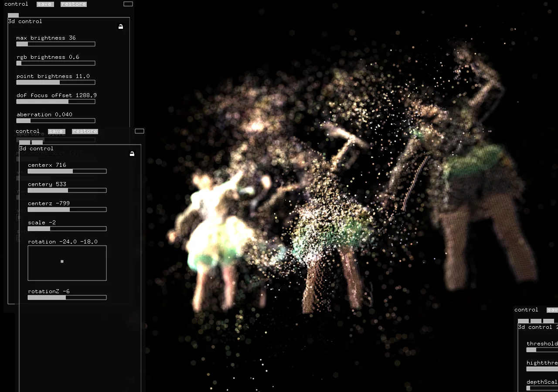
Task: Click the rectangle toggle beside the topmost restore button
Action: (x=128, y=4)
